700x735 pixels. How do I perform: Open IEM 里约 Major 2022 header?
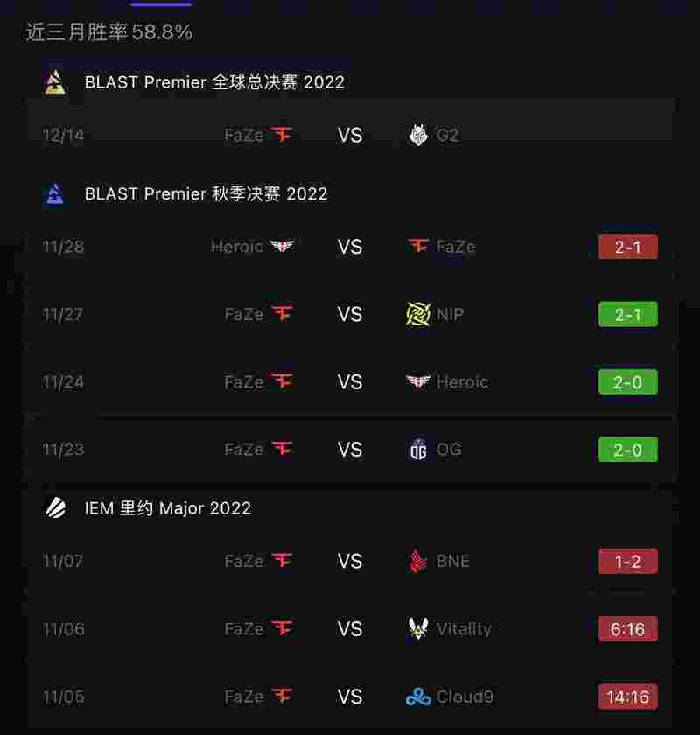[x=168, y=508]
